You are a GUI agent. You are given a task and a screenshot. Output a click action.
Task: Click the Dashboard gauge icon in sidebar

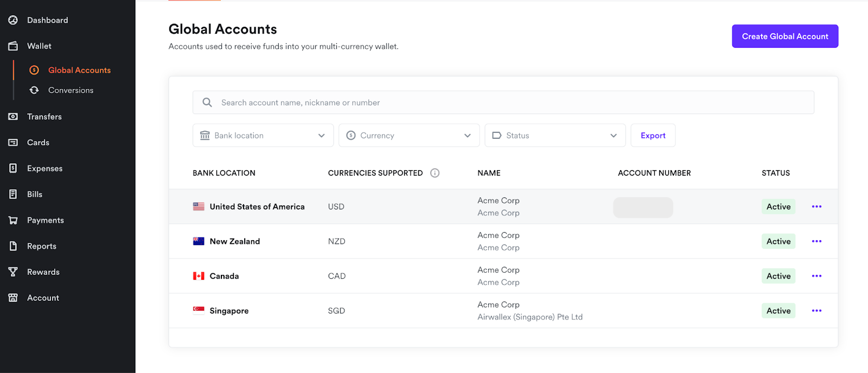(x=13, y=20)
